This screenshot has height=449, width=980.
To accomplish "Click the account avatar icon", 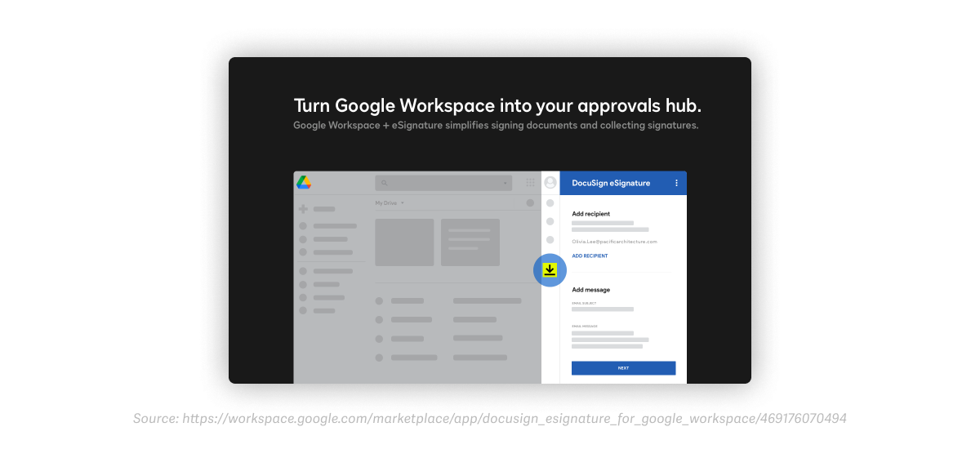I will pyautogui.click(x=550, y=183).
